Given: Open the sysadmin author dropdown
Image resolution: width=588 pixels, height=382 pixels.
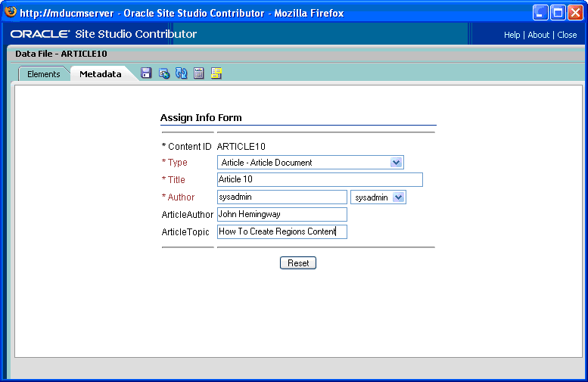Looking at the screenshot, I should tap(378, 197).
